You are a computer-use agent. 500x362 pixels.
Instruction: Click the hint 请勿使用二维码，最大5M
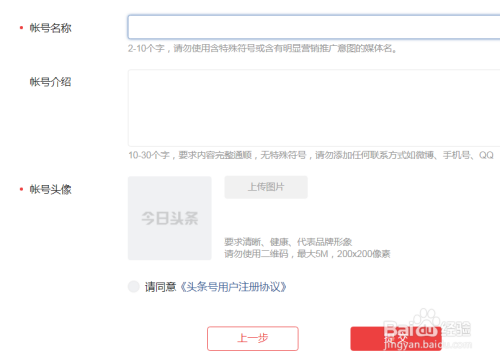click(307, 254)
